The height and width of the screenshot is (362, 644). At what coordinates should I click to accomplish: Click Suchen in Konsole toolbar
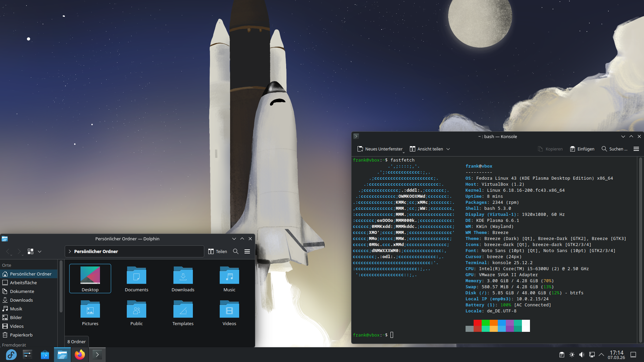(614, 149)
